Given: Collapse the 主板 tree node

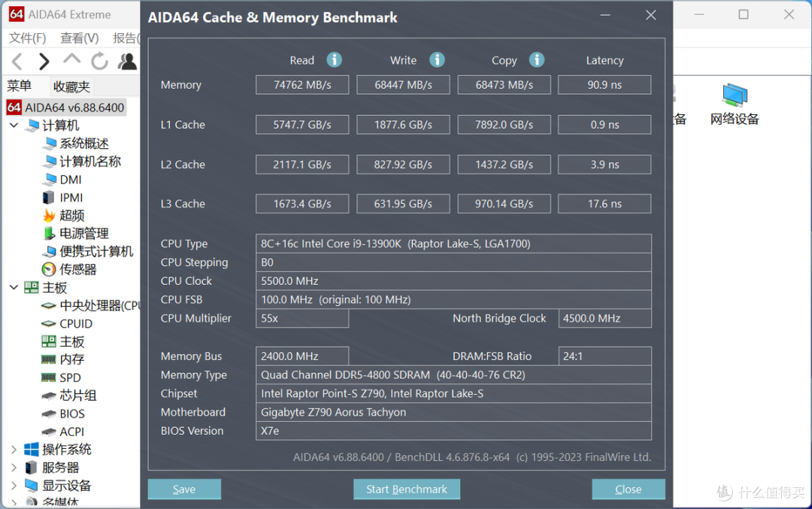Looking at the screenshot, I should click(14, 287).
